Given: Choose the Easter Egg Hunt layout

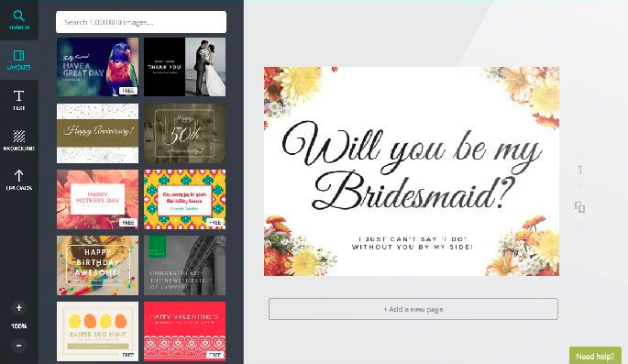Looking at the screenshot, I should click(x=98, y=332).
